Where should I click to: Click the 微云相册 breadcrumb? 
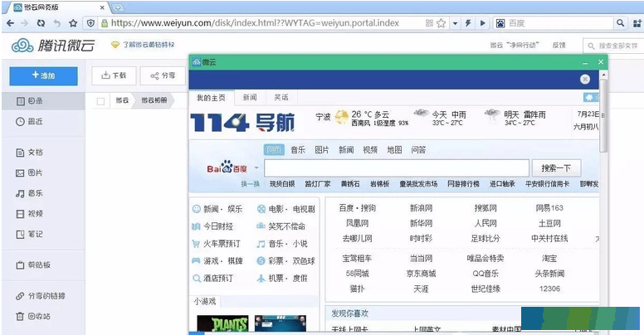154,100
